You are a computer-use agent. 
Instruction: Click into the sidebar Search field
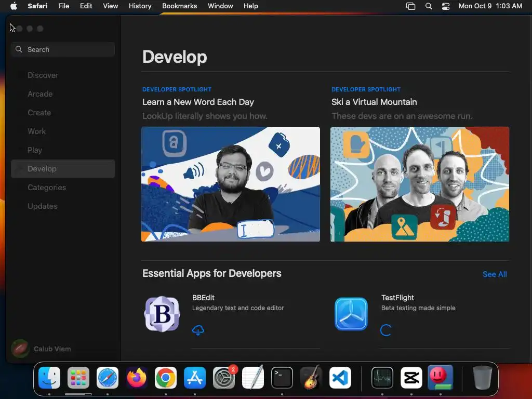(63, 49)
